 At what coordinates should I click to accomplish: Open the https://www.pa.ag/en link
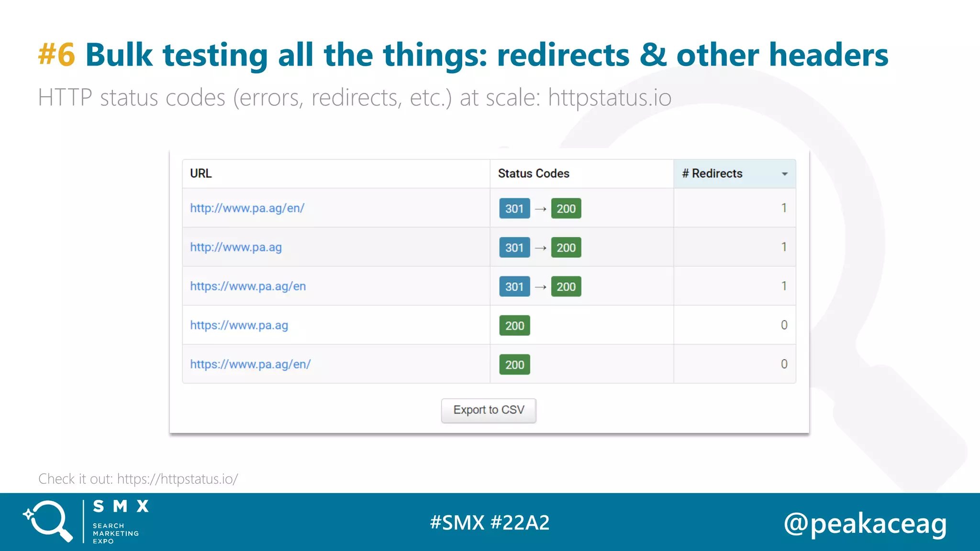point(248,286)
